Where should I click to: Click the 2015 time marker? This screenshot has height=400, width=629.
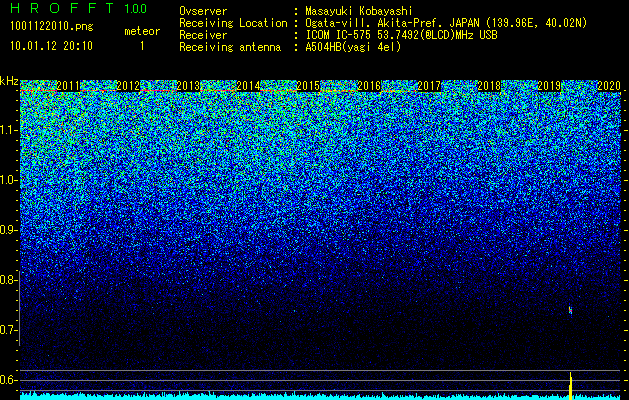click(308, 85)
